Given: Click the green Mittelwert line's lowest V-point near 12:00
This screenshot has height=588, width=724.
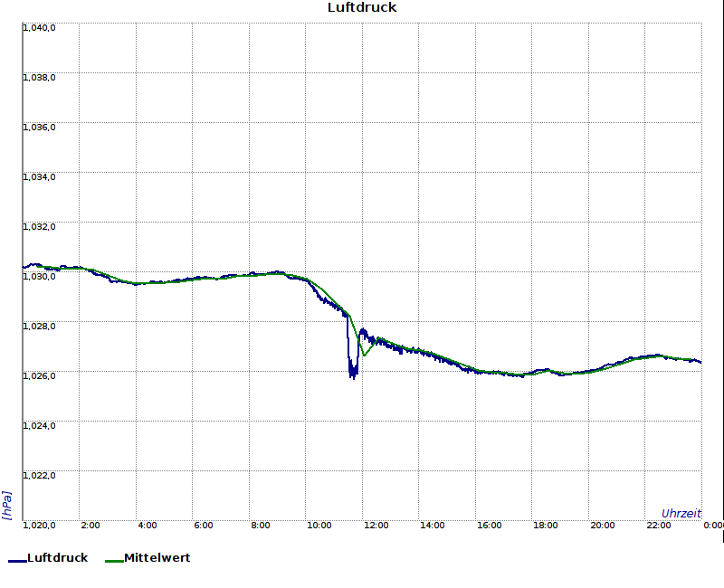Looking at the screenshot, I should (365, 355).
